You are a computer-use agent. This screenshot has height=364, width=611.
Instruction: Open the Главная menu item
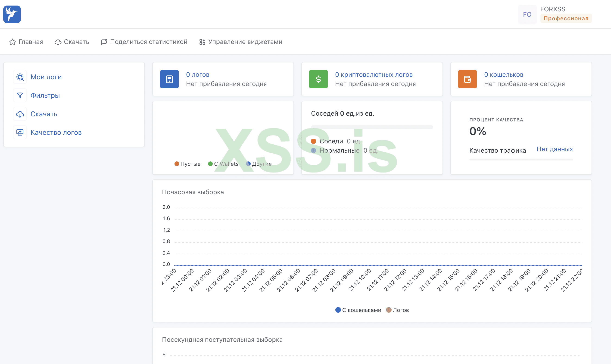click(26, 42)
